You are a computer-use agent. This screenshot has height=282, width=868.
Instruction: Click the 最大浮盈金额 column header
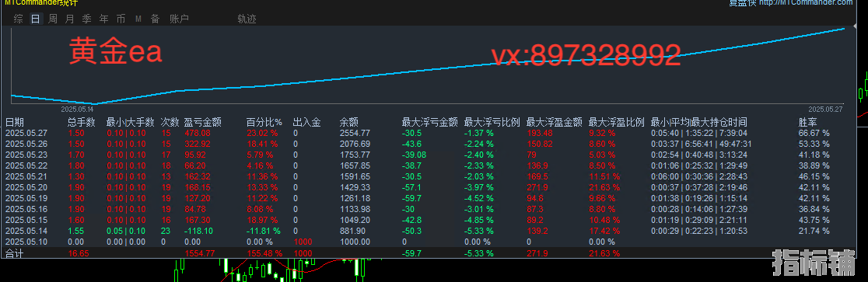click(x=555, y=122)
